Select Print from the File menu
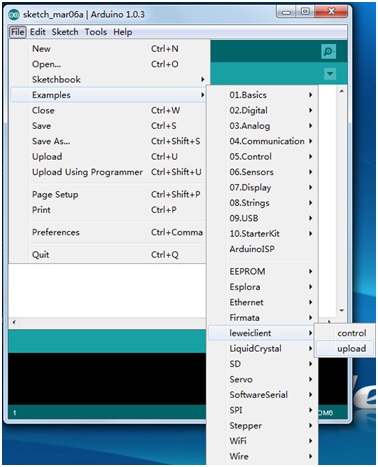378x467 pixels. pyautogui.click(x=108, y=210)
